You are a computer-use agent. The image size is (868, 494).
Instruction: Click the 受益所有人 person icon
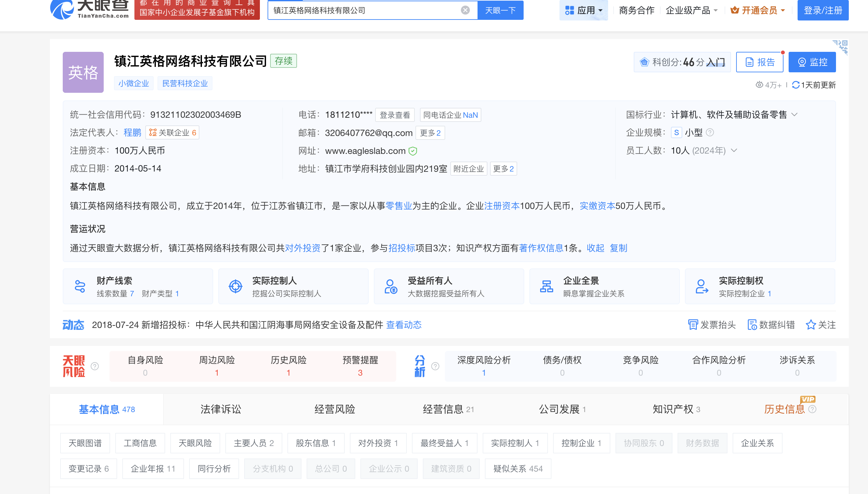390,286
